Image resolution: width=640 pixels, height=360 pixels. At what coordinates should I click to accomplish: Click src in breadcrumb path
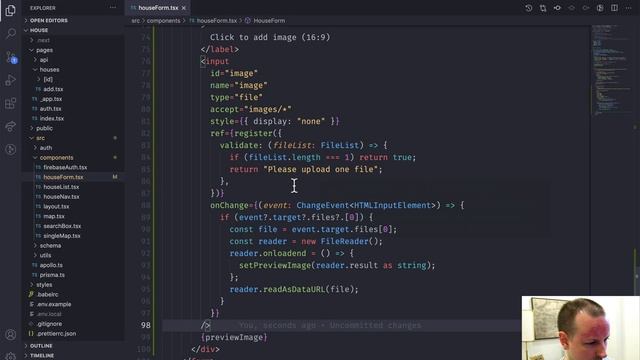click(136, 20)
